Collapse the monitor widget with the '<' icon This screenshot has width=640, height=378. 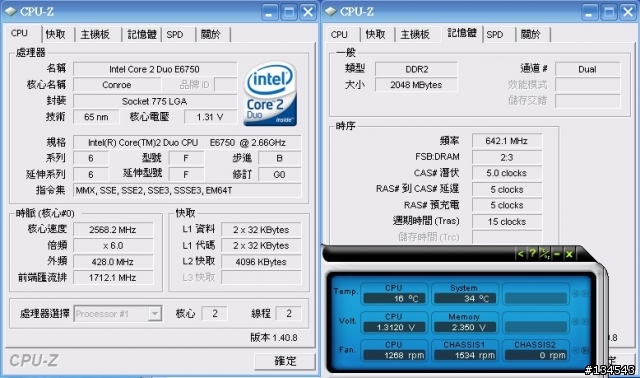[x=520, y=254]
